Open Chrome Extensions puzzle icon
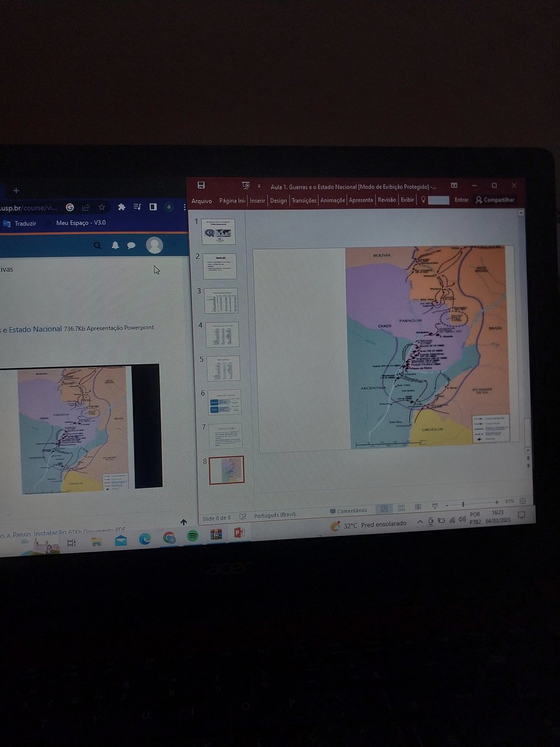Image resolution: width=560 pixels, height=747 pixels. tap(122, 207)
